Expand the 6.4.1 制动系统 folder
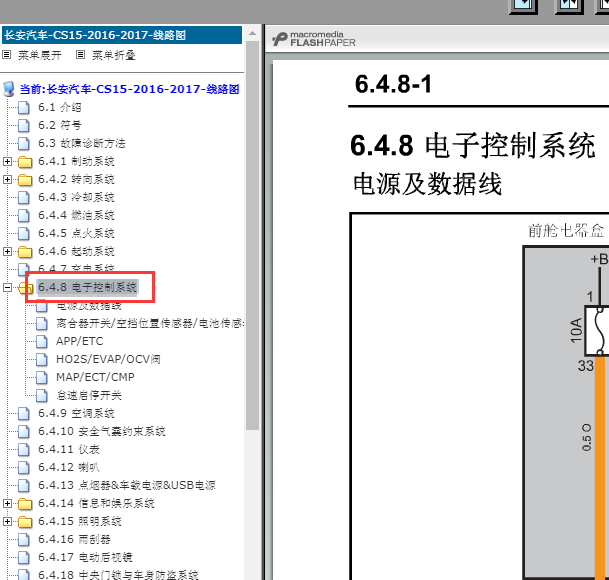 click(x=7, y=161)
